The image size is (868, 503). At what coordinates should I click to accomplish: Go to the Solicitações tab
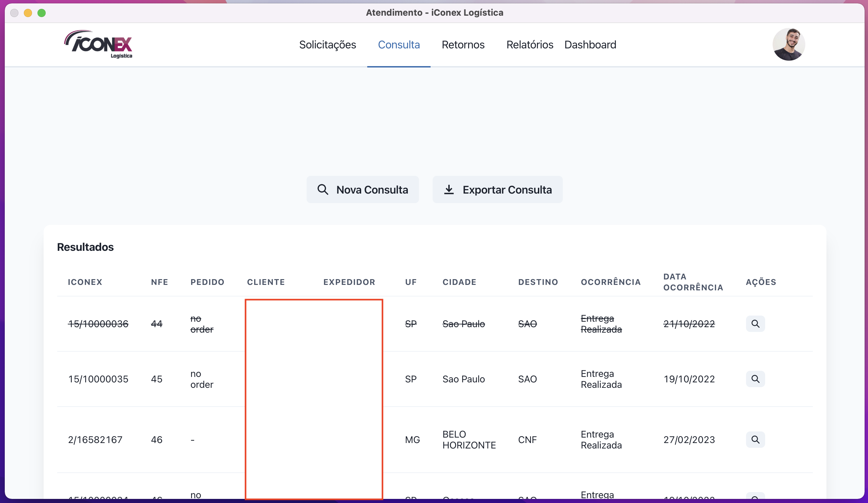[x=328, y=45]
